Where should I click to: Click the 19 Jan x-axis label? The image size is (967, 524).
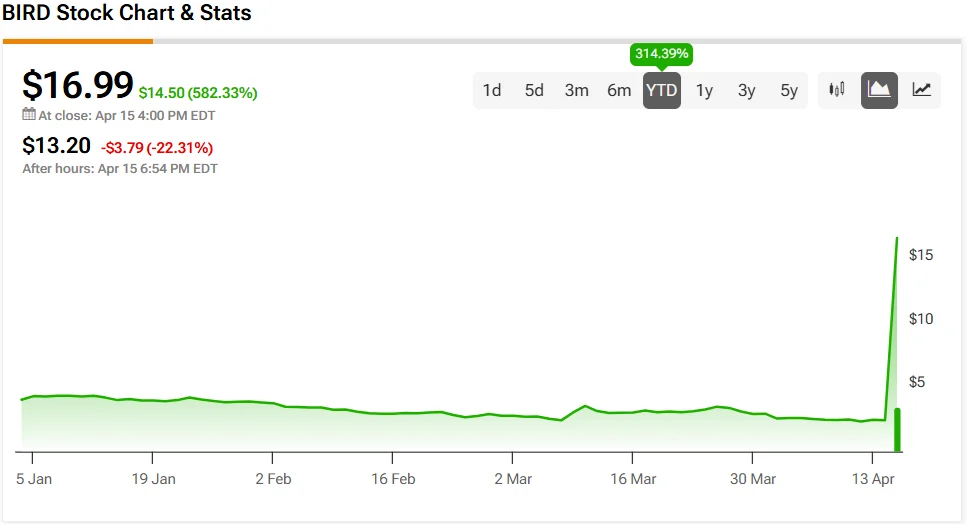click(154, 479)
